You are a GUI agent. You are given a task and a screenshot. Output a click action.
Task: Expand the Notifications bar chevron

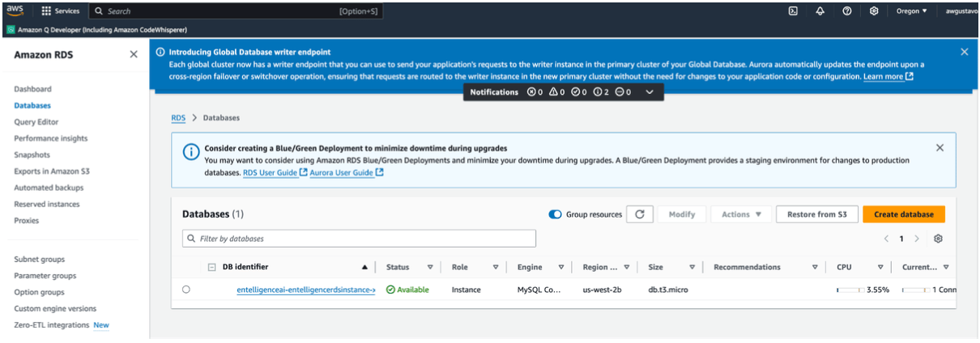click(650, 92)
